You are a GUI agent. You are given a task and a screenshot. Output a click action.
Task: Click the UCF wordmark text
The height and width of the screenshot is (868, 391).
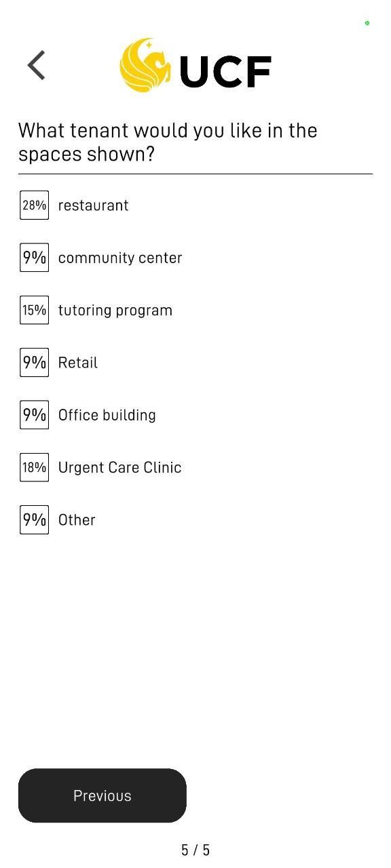coord(225,72)
